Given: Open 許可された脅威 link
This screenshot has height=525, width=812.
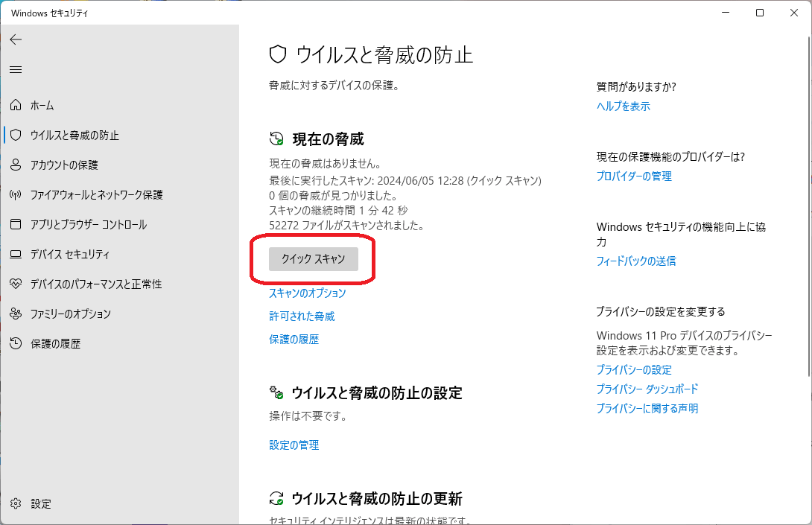Looking at the screenshot, I should 302,316.
